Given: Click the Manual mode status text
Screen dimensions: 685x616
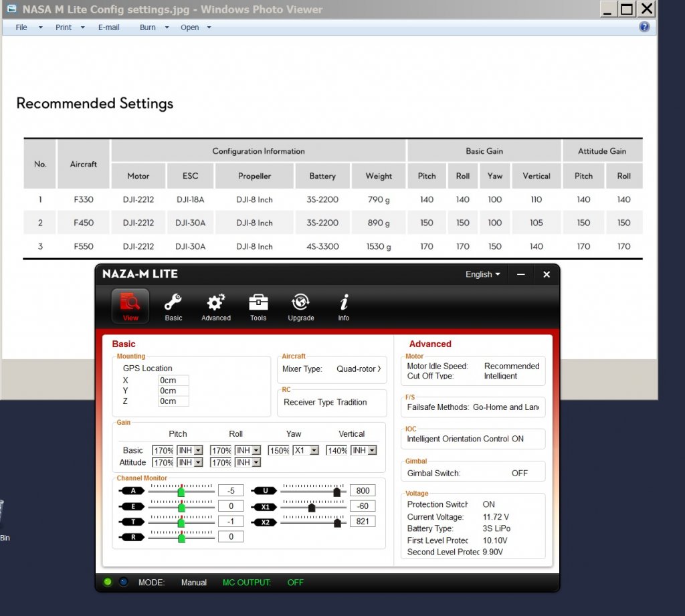Looking at the screenshot, I should (194, 583).
